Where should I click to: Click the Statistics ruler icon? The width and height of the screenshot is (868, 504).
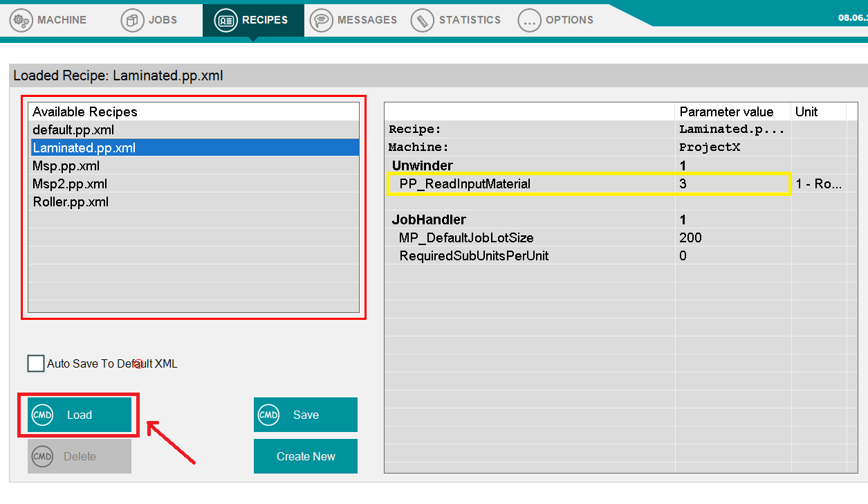point(422,20)
